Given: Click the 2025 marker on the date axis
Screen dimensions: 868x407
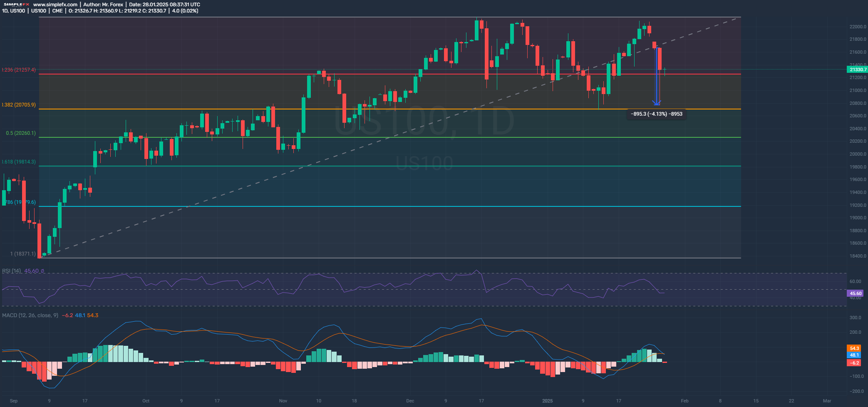Looking at the screenshot, I should (548, 401).
